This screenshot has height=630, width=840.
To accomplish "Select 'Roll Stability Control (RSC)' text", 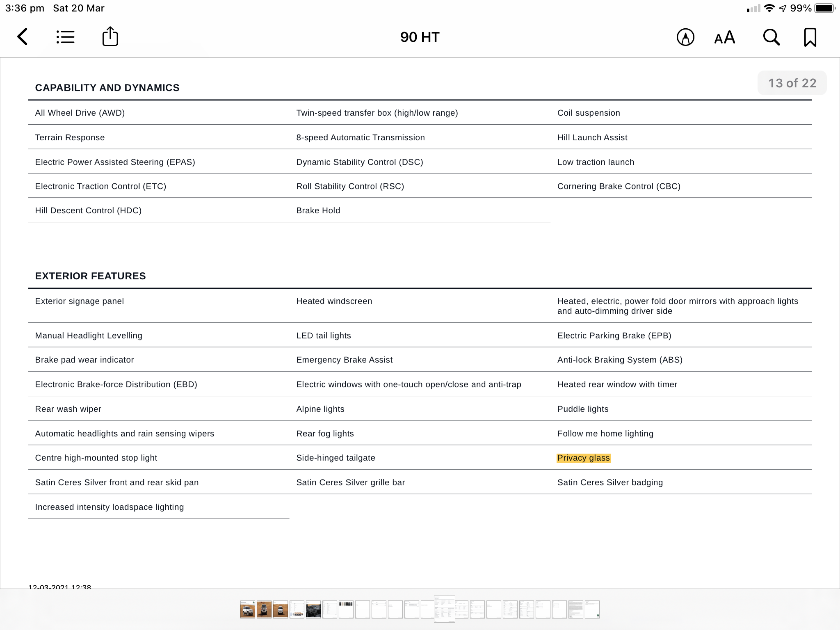I will (350, 186).
